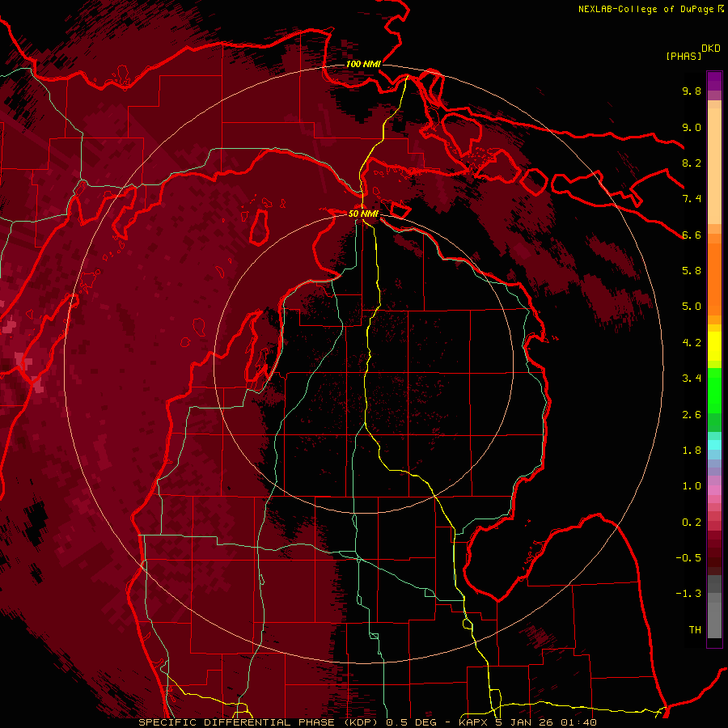Click the 50 NMI range ring label
This screenshot has width=728, height=728.
[363, 214]
